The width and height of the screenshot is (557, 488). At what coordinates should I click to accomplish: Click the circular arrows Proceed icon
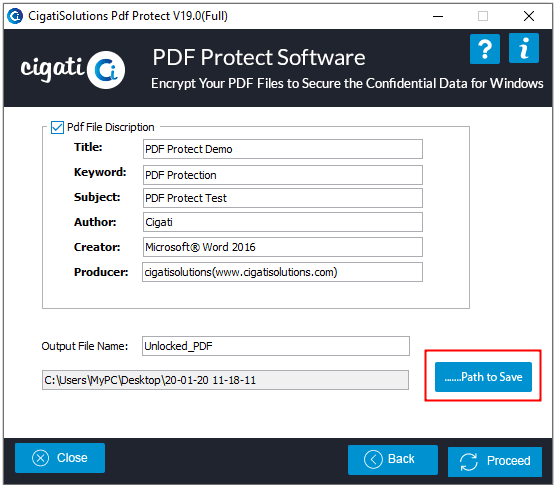pos(469,462)
